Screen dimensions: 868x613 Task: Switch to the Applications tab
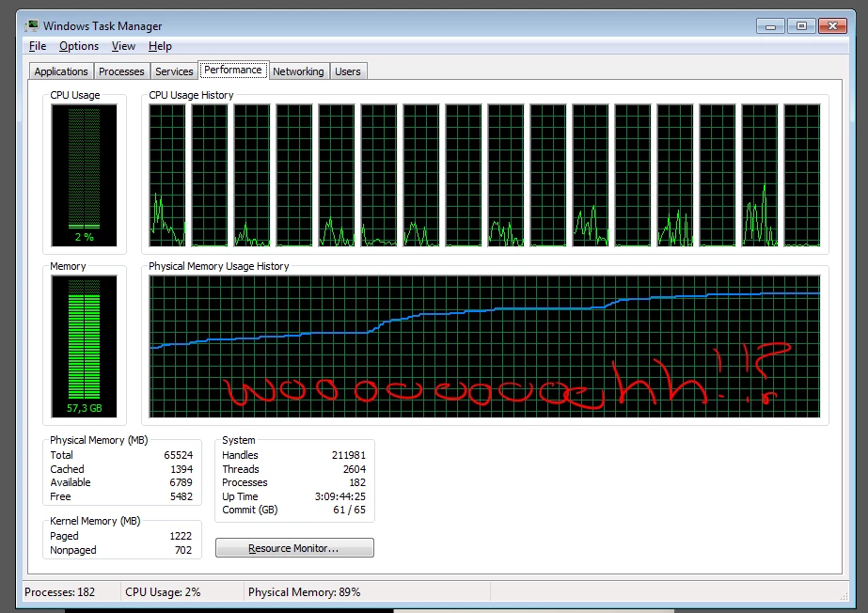tap(61, 71)
